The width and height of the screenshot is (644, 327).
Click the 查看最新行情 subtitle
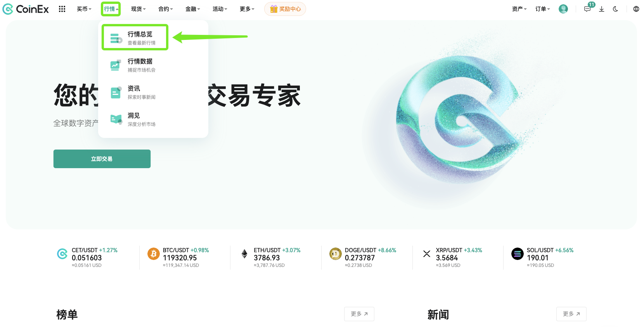(x=142, y=43)
